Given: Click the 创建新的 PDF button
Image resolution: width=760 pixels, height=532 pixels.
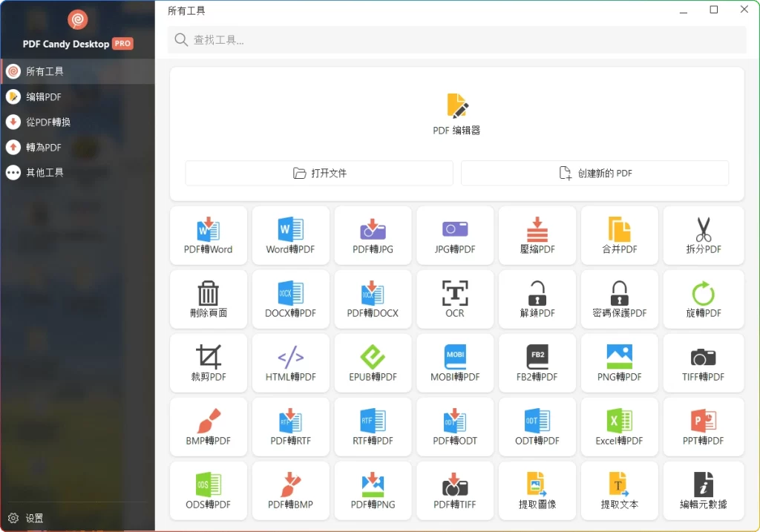Looking at the screenshot, I should tap(594, 173).
